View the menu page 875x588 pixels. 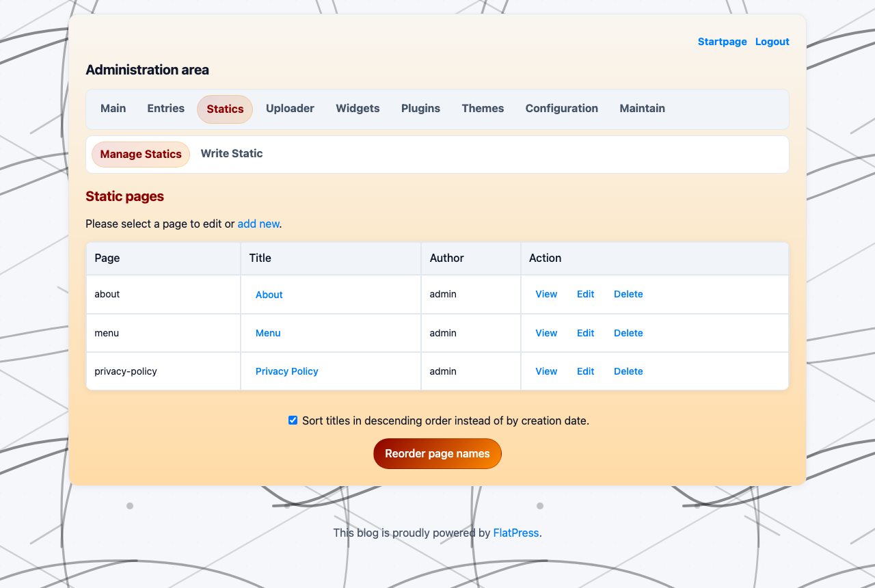(546, 333)
